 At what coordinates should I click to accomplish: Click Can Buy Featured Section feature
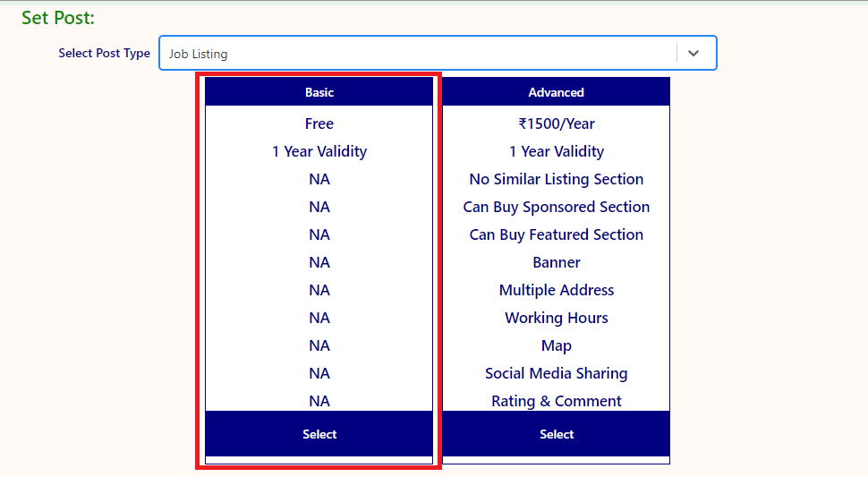[x=556, y=234]
